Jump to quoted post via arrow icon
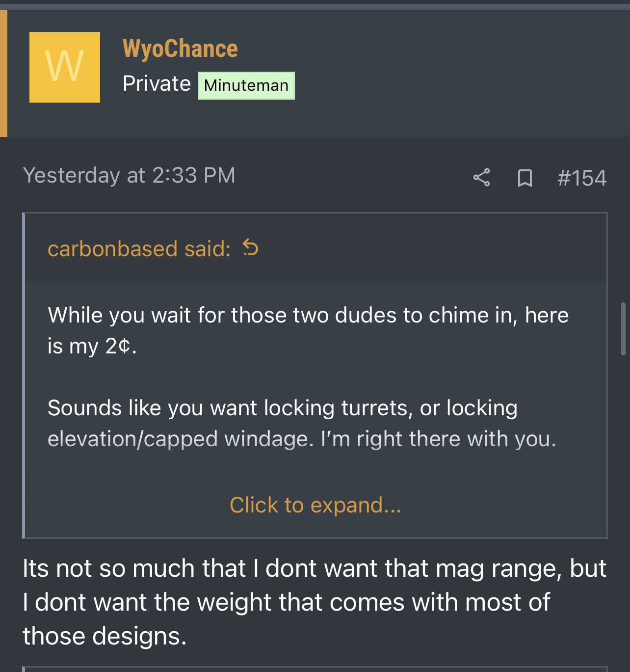 pos(251,248)
